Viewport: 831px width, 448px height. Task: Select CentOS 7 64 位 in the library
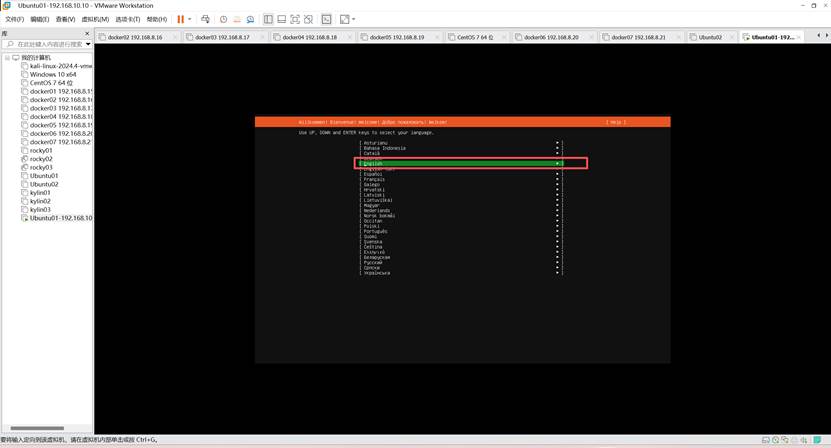click(x=51, y=83)
